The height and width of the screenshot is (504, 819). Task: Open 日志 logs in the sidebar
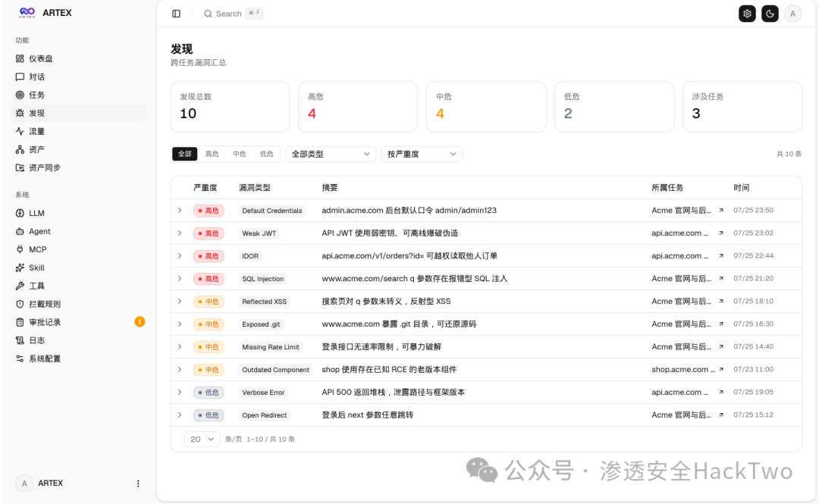coord(79,340)
